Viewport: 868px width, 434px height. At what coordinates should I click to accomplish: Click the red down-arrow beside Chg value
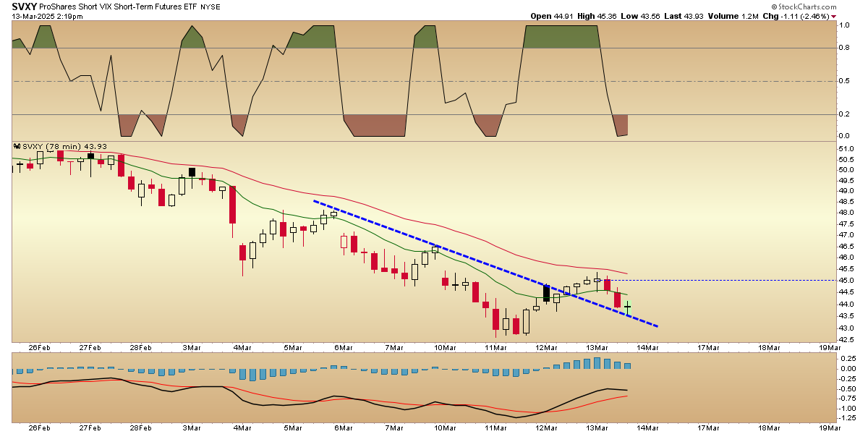pyautogui.click(x=854, y=16)
